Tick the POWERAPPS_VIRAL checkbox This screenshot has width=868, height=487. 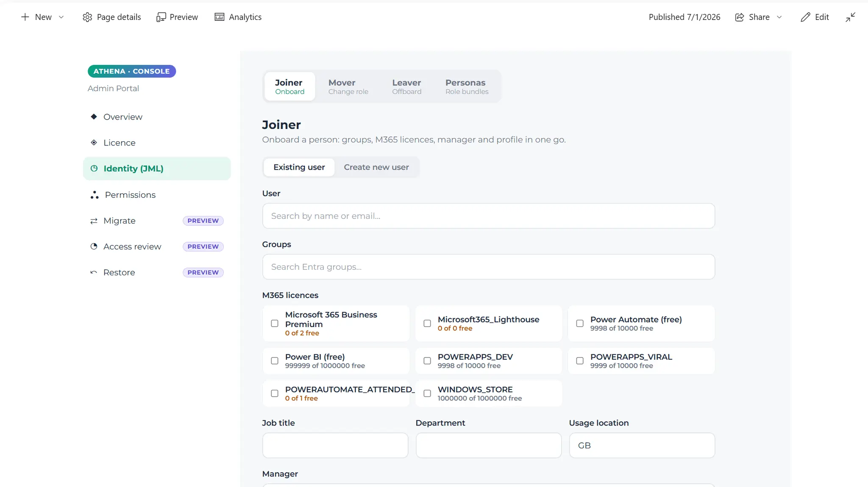coord(580,361)
